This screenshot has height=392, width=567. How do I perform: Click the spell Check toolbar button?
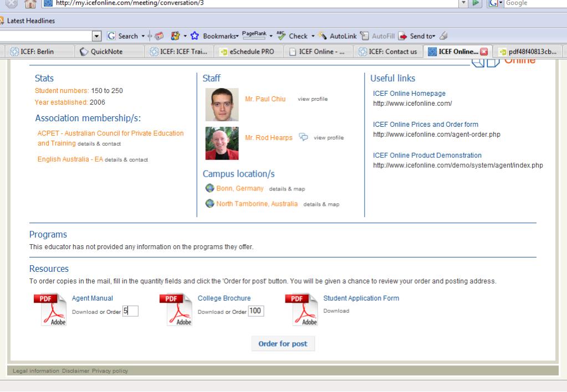coord(292,36)
